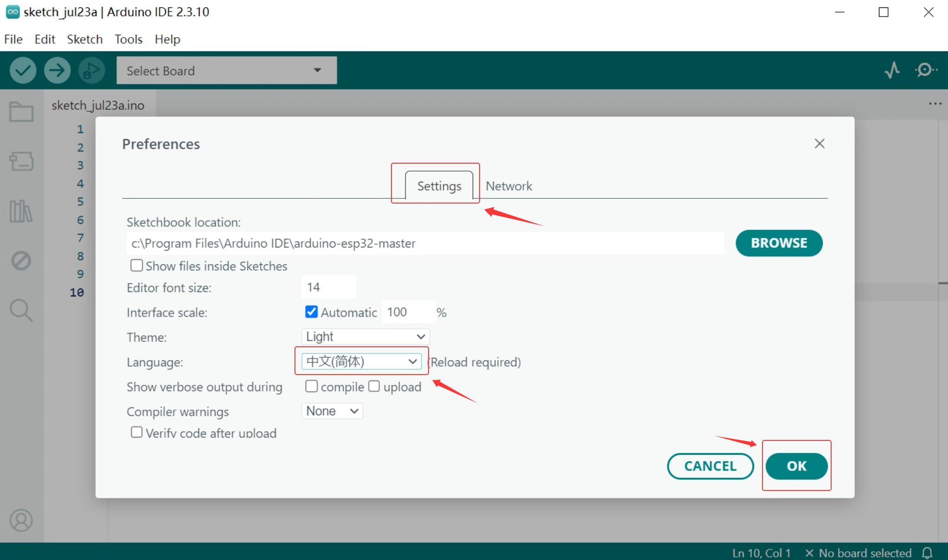Image resolution: width=948 pixels, height=560 pixels.
Task: Enable verbose output during compile
Action: tap(311, 386)
